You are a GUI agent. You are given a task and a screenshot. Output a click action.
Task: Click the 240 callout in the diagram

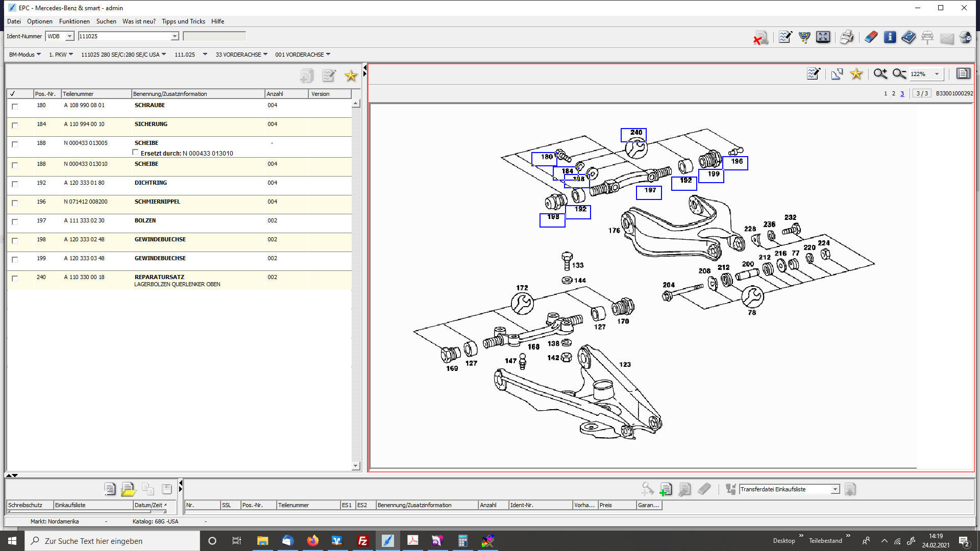point(633,135)
